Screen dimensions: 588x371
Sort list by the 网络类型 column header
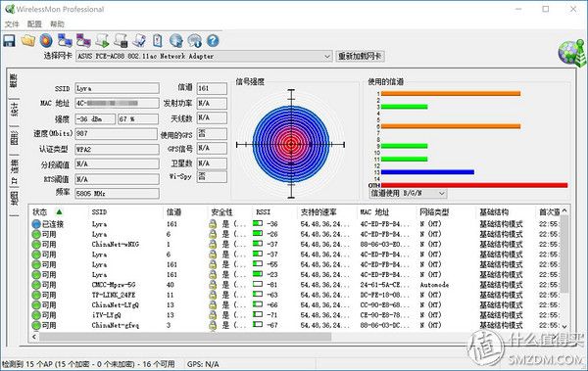click(446, 212)
